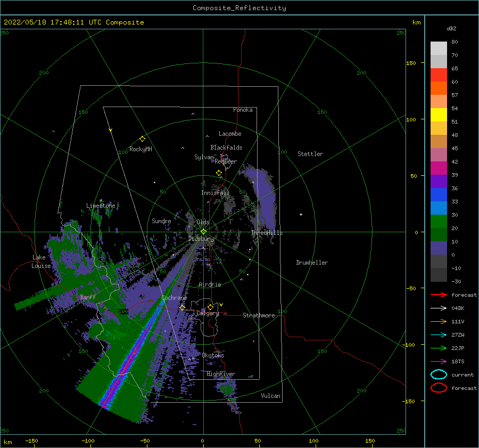
Task: Click the yellow diamond marker above Calgary
Action: tap(210, 307)
